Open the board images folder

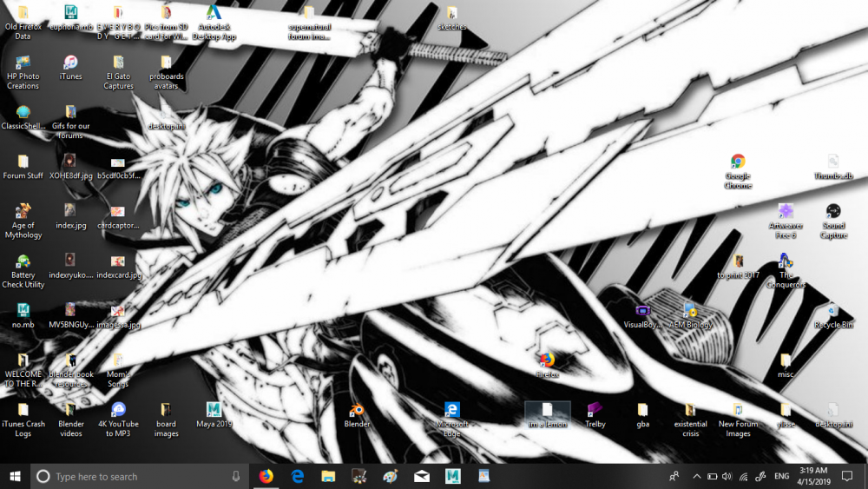tap(166, 420)
